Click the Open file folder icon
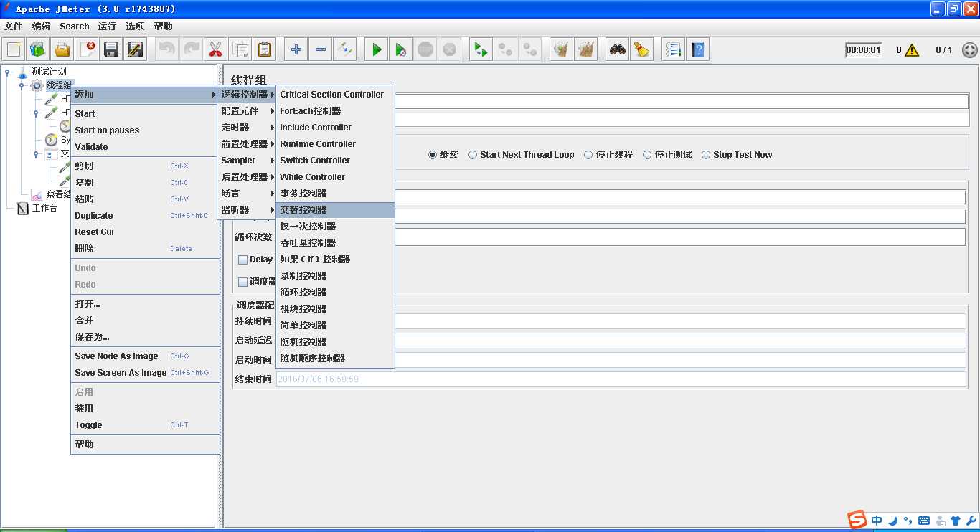 point(62,49)
